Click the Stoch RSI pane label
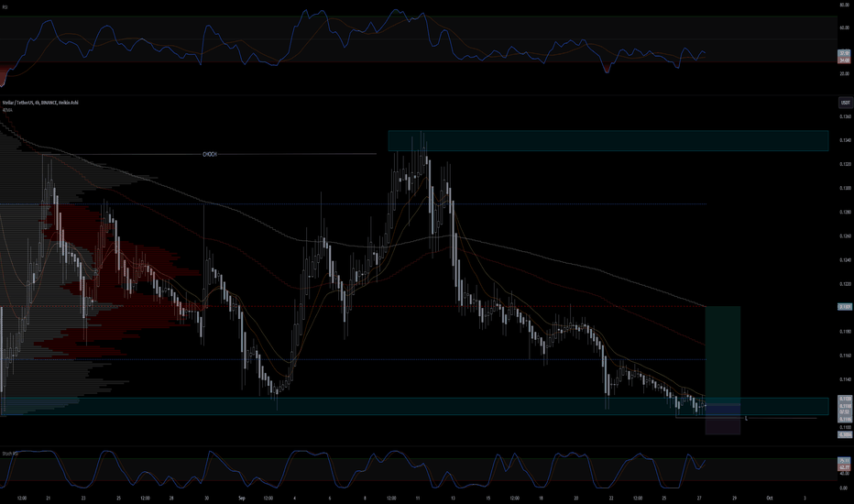Image resolution: width=854 pixels, height=504 pixels. click(x=10, y=454)
